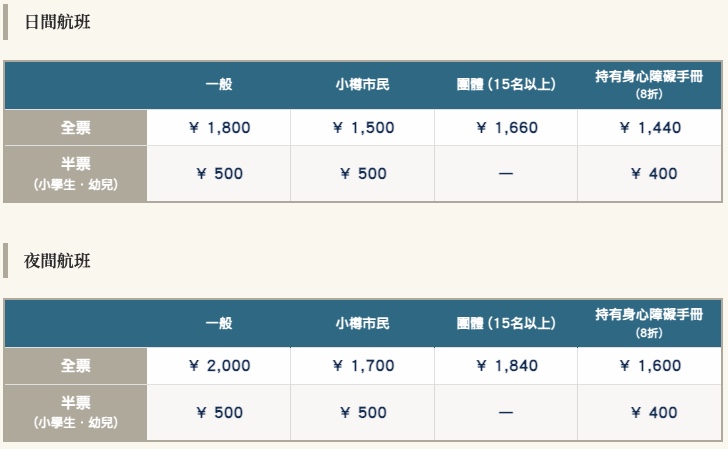The height and width of the screenshot is (449, 728).
Task: Click the ¥ 1,440 daytime disability fare
Action: 649,128
